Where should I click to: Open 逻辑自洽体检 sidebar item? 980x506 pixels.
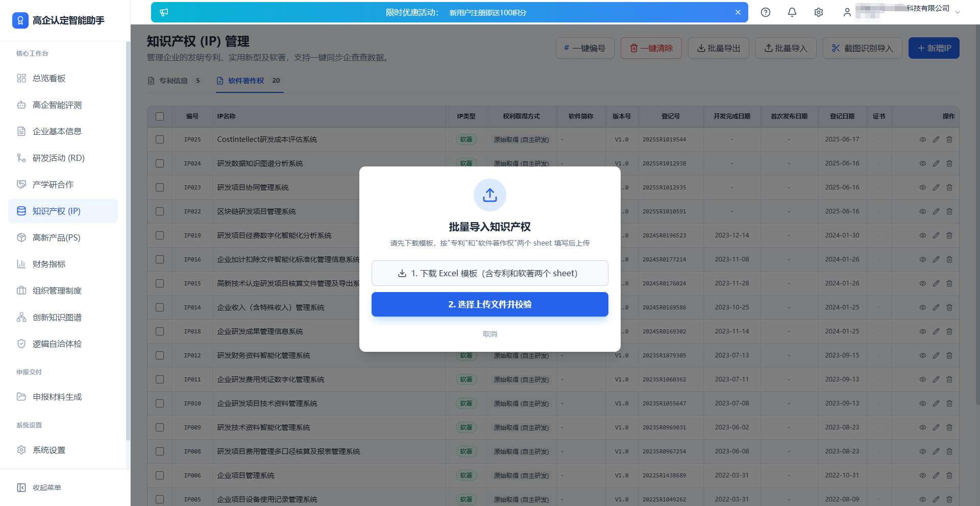63,344
